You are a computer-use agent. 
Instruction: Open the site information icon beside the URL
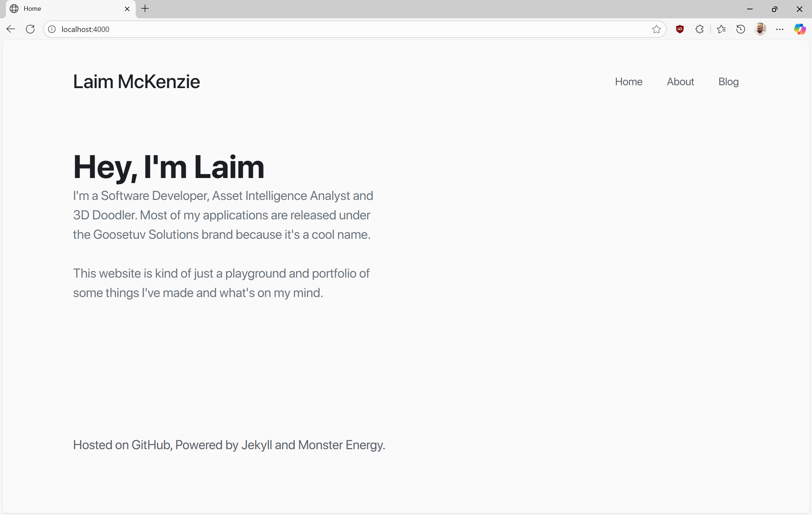click(52, 29)
